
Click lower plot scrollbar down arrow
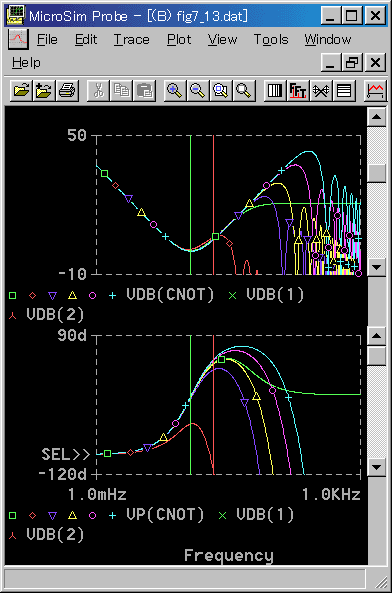click(x=377, y=467)
